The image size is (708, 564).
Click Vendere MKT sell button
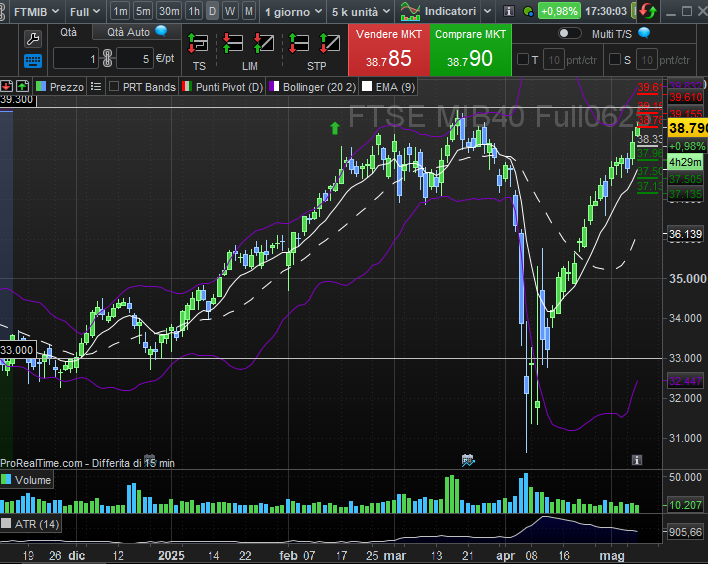pyautogui.click(x=389, y=50)
